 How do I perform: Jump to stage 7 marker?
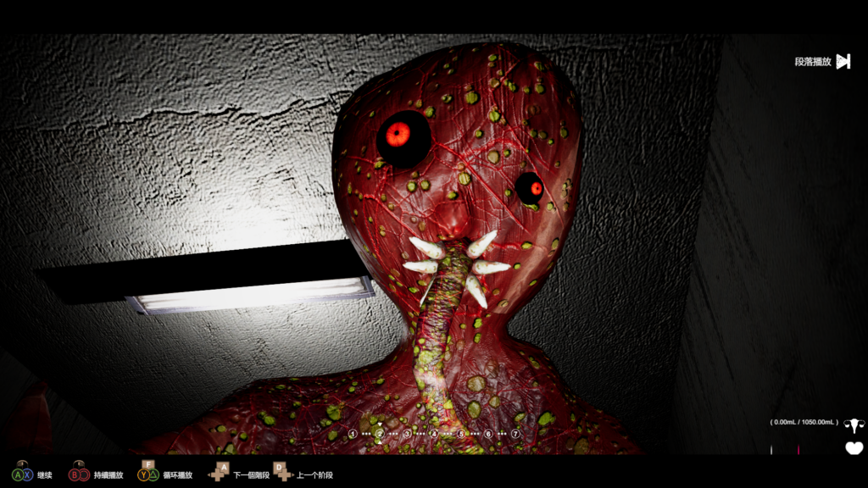pyautogui.click(x=515, y=434)
